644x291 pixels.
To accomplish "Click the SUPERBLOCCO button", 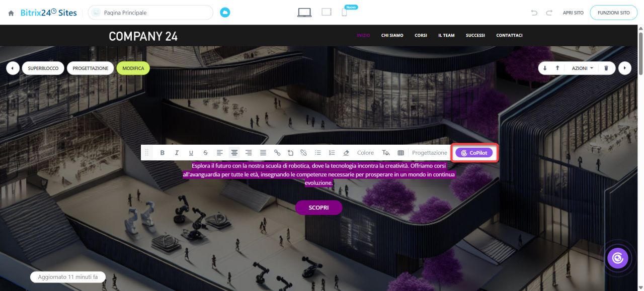I will [x=43, y=68].
